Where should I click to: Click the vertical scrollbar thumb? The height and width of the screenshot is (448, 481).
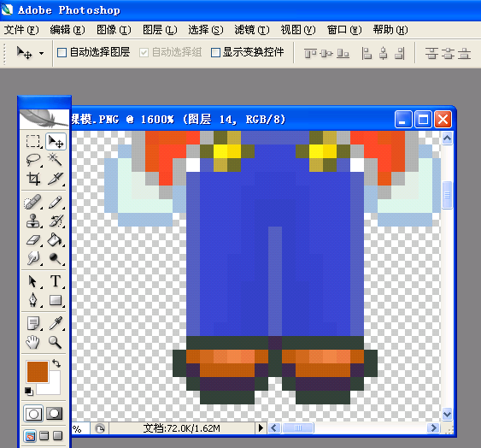pyautogui.click(x=448, y=195)
